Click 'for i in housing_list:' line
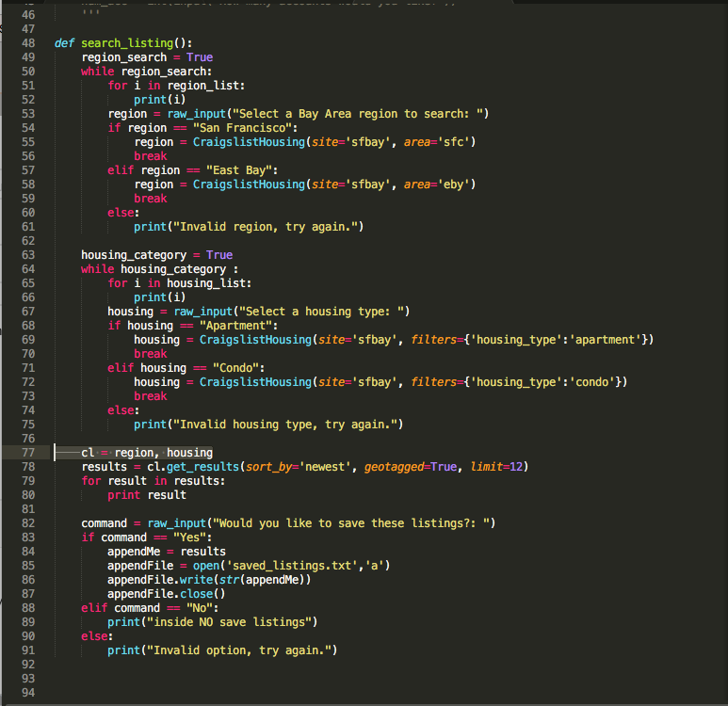The height and width of the screenshot is (706, 728). tap(179, 283)
